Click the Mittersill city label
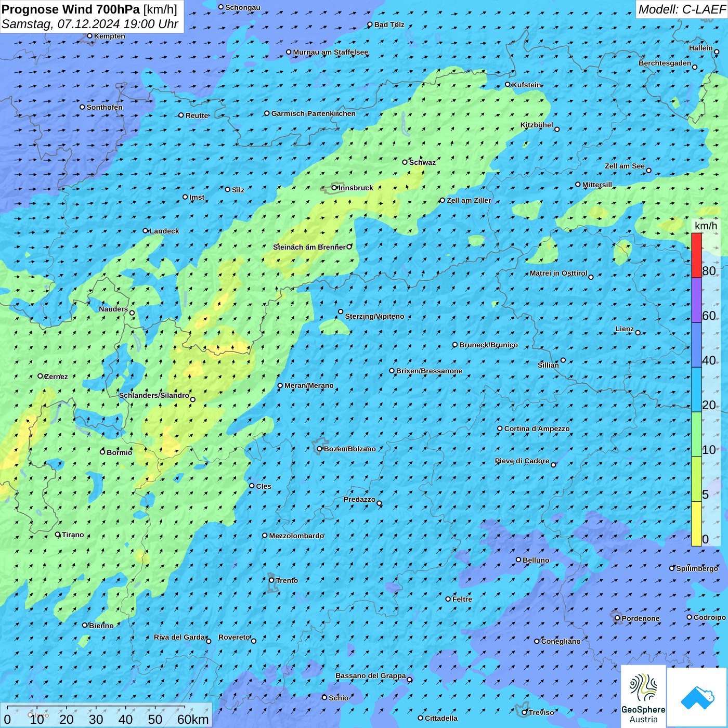 tap(597, 185)
